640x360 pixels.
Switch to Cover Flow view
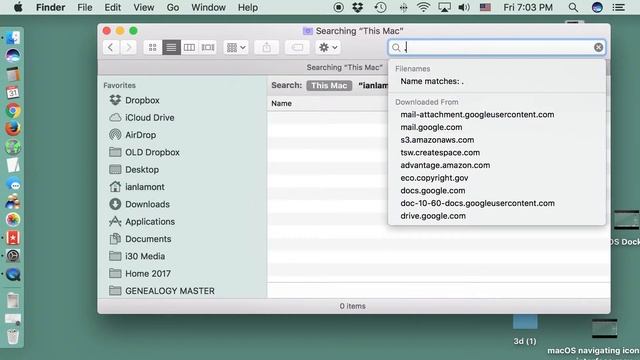[x=208, y=47]
